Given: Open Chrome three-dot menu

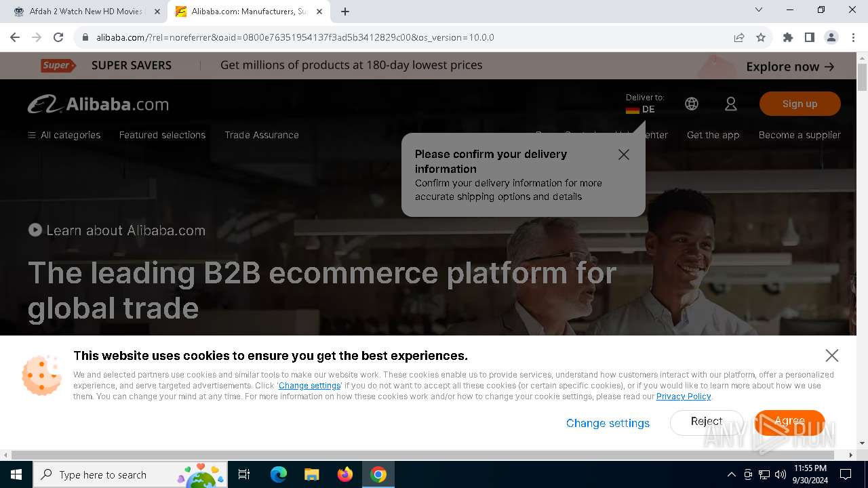Looking at the screenshot, I should [852, 37].
